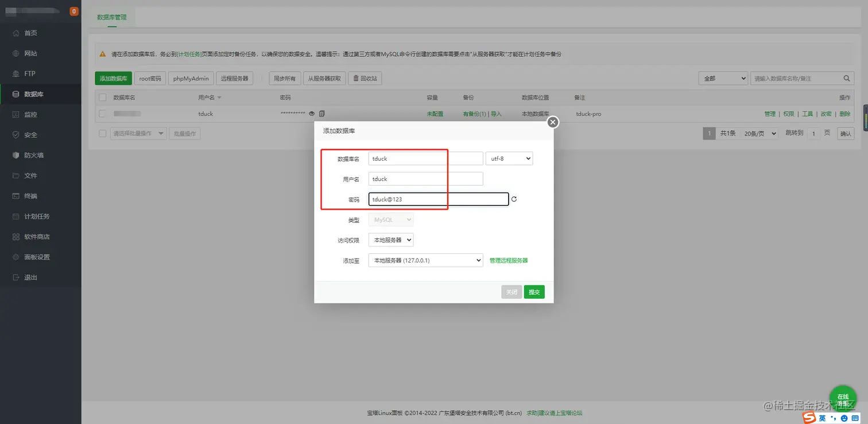Viewport: 868px width, 424px height.
Task: Focus the database search input field
Action: tap(795, 78)
